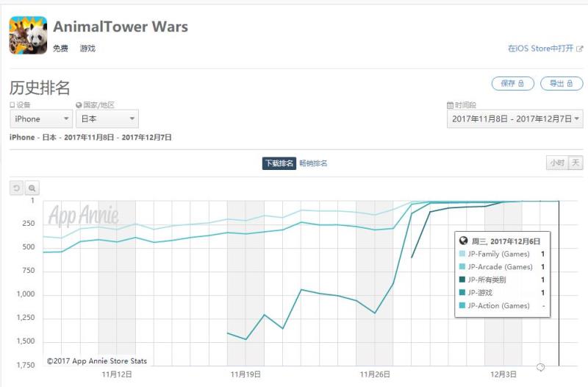Click the device icon beside 设备
The image size is (588, 387).
coord(12,105)
